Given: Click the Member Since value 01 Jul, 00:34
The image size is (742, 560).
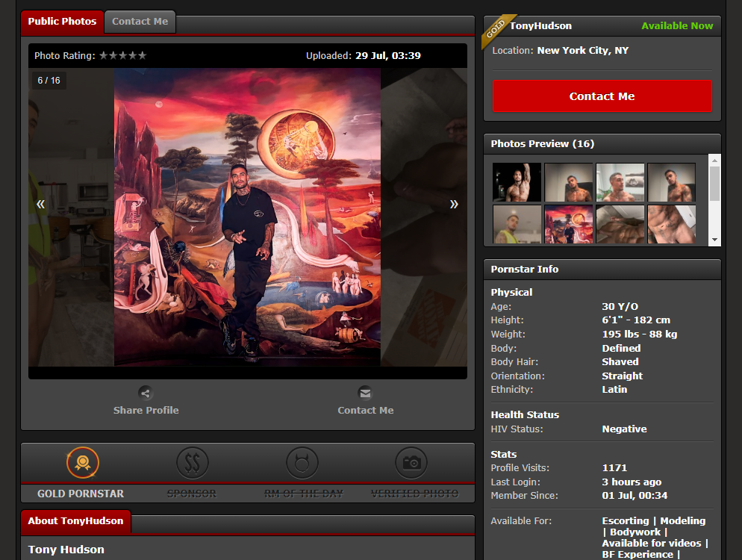Looking at the screenshot, I should [x=635, y=496].
